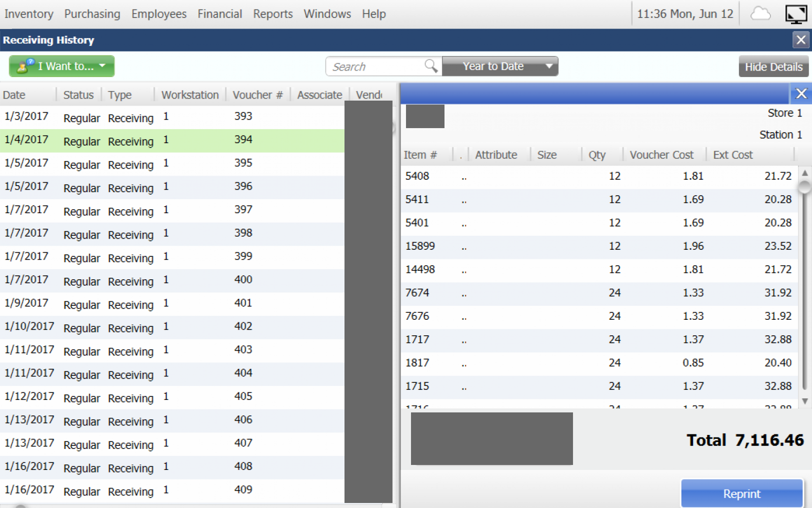The width and height of the screenshot is (812, 508).
Task: Sort by the Voucher # column header
Action: [257, 95]
